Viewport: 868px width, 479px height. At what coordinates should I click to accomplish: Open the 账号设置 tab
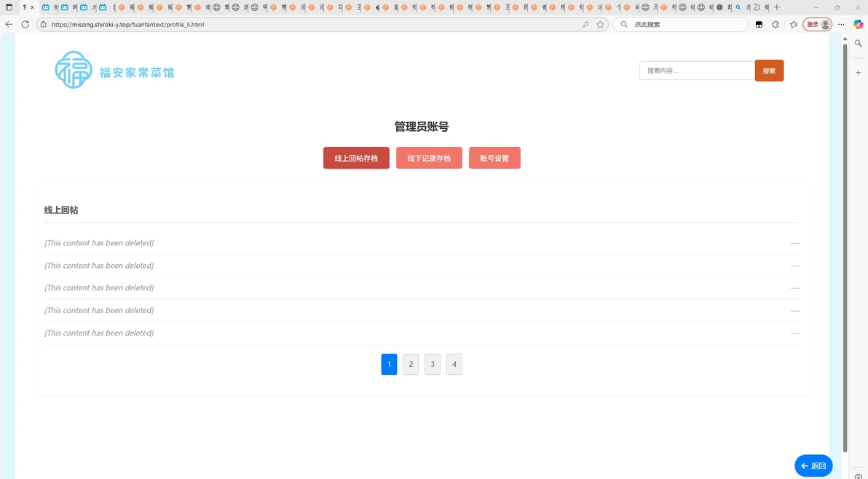494,158
